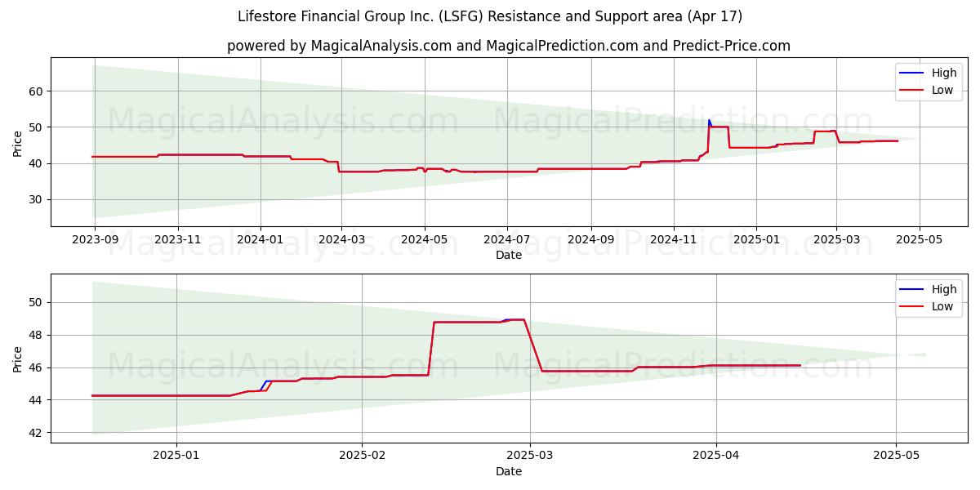This screenshot has width=980, height=490.
Task: Click the '2024-01' tick label on top chart
Action: pos(261,241)
